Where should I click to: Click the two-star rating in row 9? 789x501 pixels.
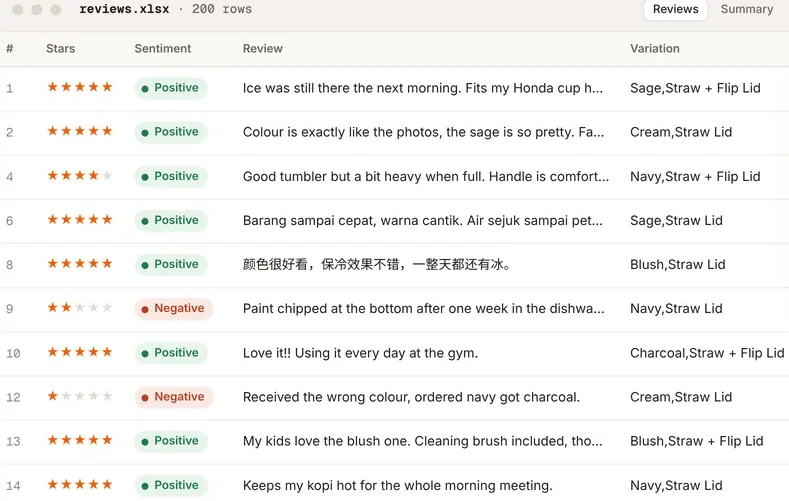(x=80, y=307)
